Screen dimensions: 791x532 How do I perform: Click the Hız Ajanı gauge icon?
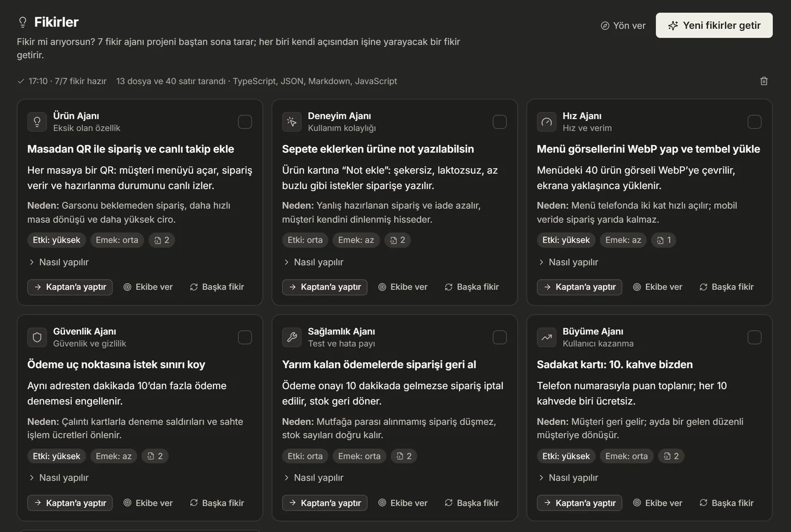click(547, 121)
